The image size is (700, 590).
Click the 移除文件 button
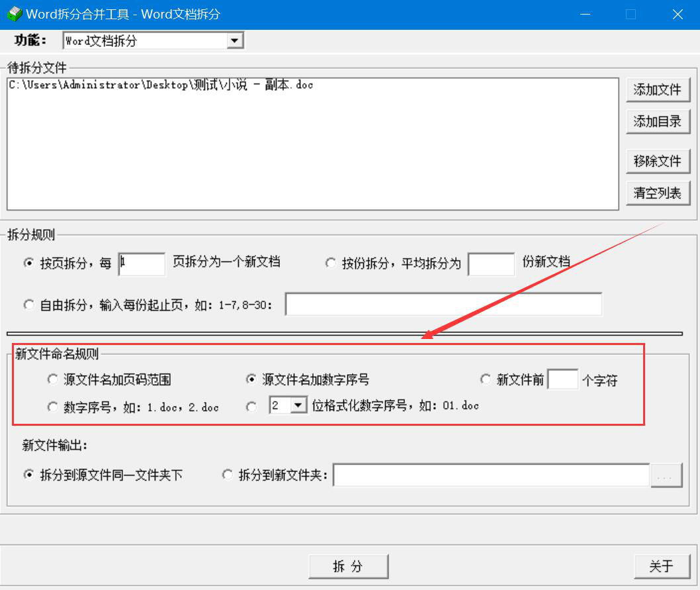658,161
